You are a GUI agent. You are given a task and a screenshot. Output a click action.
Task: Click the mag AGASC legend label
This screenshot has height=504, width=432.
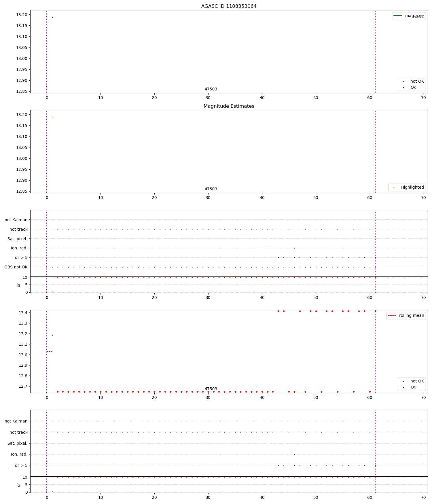[414, 16]
